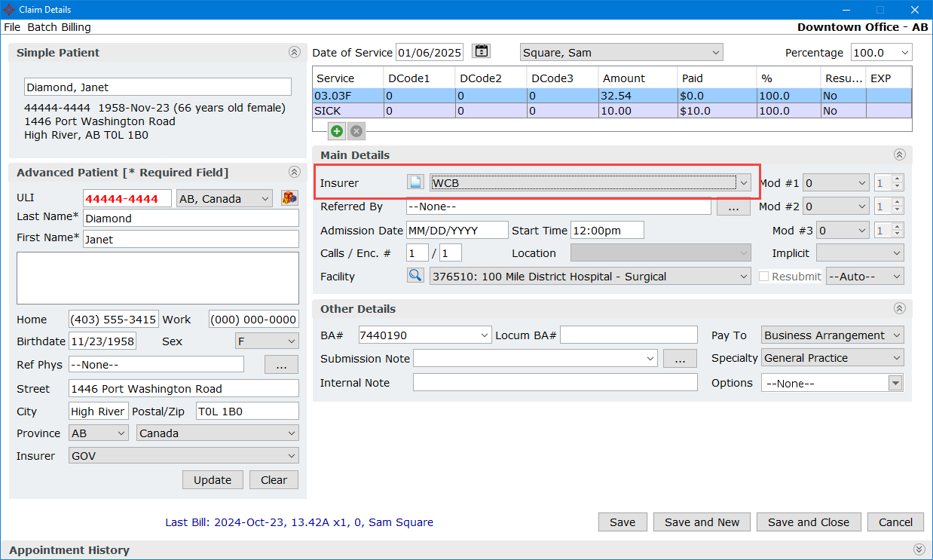This screenshot has width=933, height=560.
Task: Click the green add service row icon
Action: point(337,131)
